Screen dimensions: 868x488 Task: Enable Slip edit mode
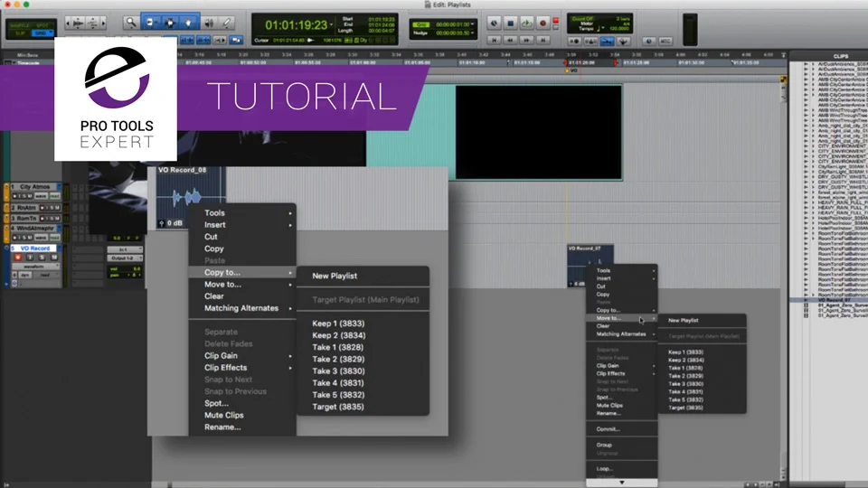coord(19,33)
